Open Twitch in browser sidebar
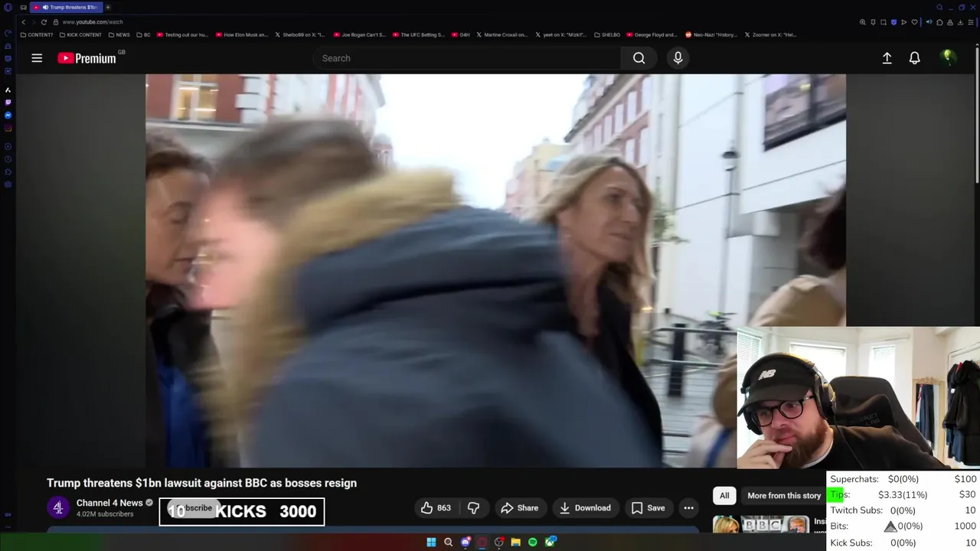This screenshot has height=551, width=980. [x=8, y=102]
